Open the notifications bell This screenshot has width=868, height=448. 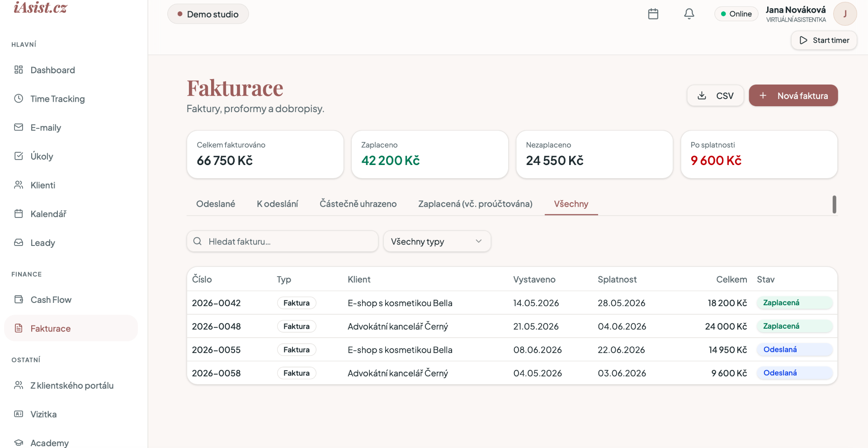[x=689, y=14]
